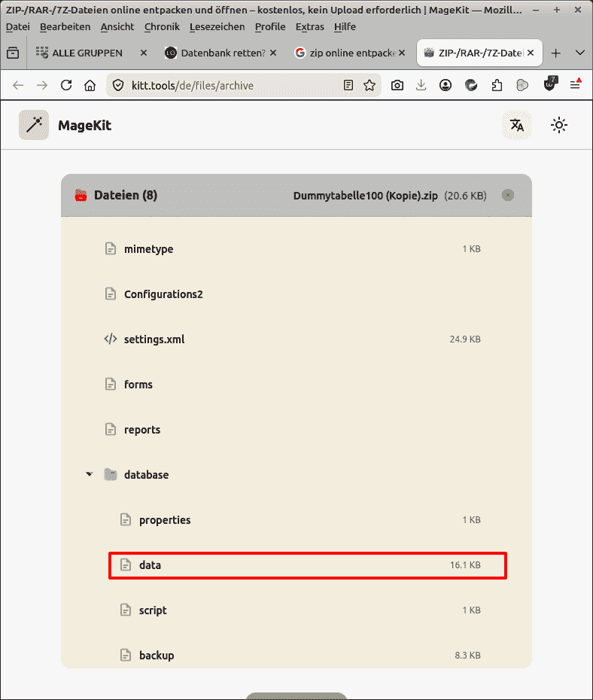
Task: Remove the Dummytabelle100 (Kopie).zip archive
Action: 508,196
